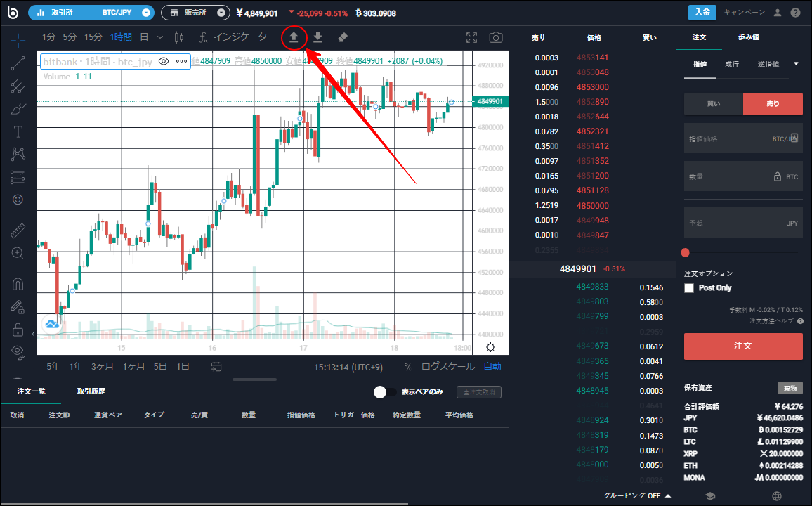Select the text tool in left sidebar
This screenshot has width=812, height=506.
[x=18, y=131]
